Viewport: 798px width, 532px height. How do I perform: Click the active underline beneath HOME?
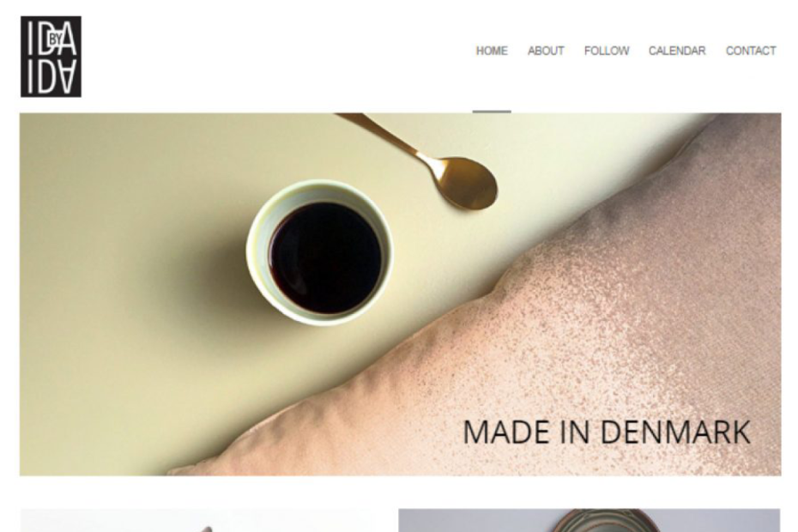click(492, 111)
